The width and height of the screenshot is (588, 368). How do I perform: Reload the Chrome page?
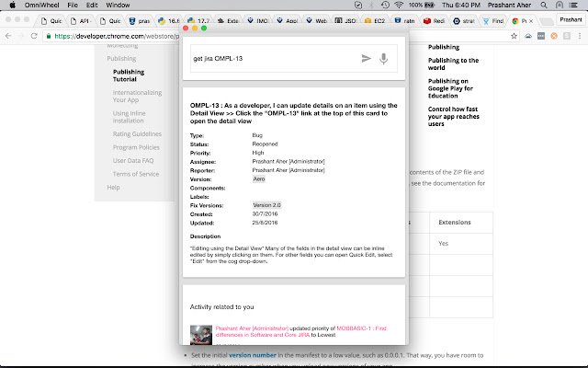[34, 36]
